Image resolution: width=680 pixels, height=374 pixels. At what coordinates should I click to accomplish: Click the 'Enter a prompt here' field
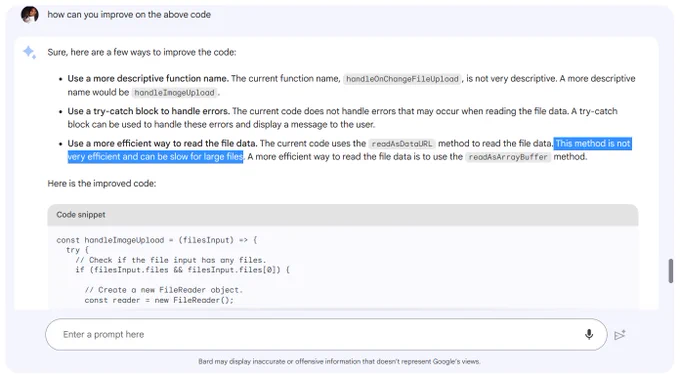(326, 335)
